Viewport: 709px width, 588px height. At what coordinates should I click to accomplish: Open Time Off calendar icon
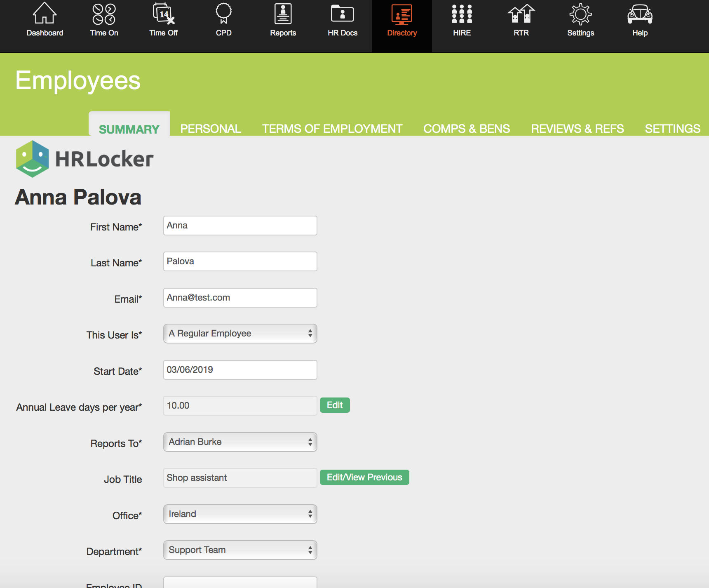coord(163,14)
